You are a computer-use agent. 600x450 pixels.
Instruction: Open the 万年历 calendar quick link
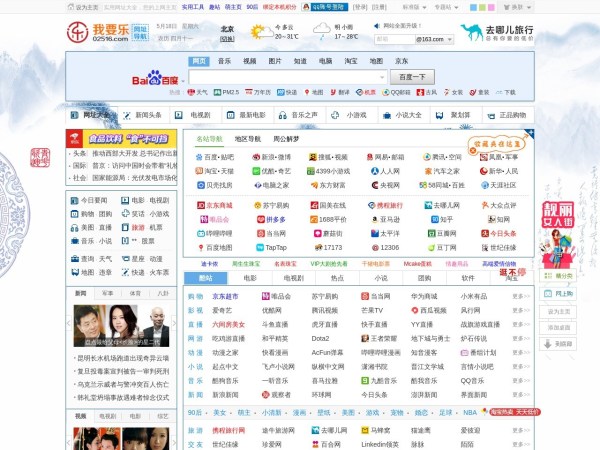[x=258, y=92]
